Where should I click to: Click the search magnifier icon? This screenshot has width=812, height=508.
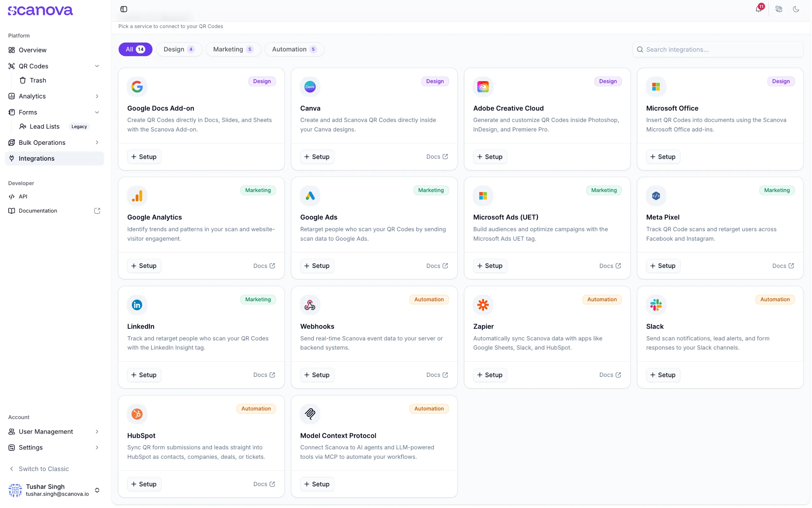pos(640,50)
